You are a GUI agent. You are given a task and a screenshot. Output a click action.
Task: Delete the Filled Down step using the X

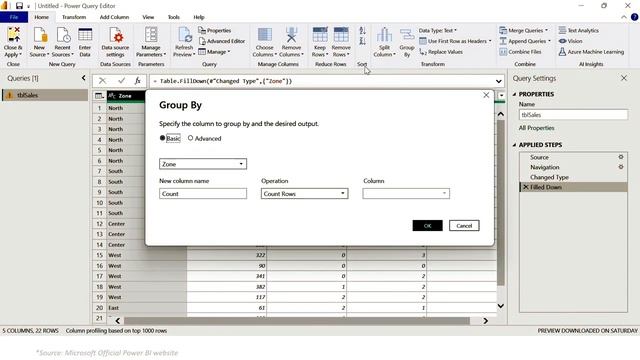526,187
